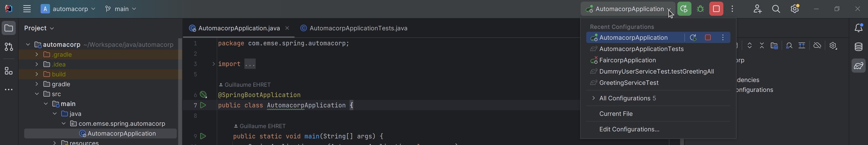Toggle the Gradle elephant tool window
The width and height of the screenshot is (868, 145).
coord(859,66)
